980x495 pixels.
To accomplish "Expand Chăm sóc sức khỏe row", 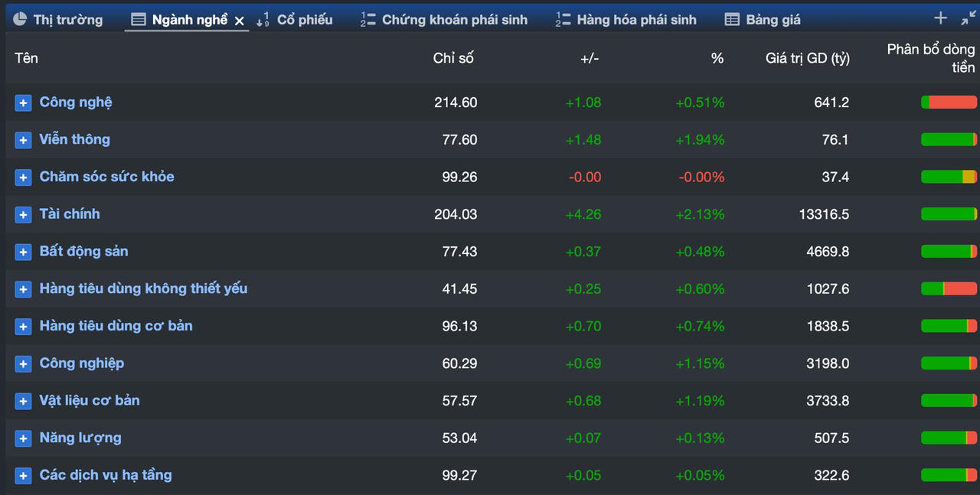I will pyautogui.click(x=23, y=177).
